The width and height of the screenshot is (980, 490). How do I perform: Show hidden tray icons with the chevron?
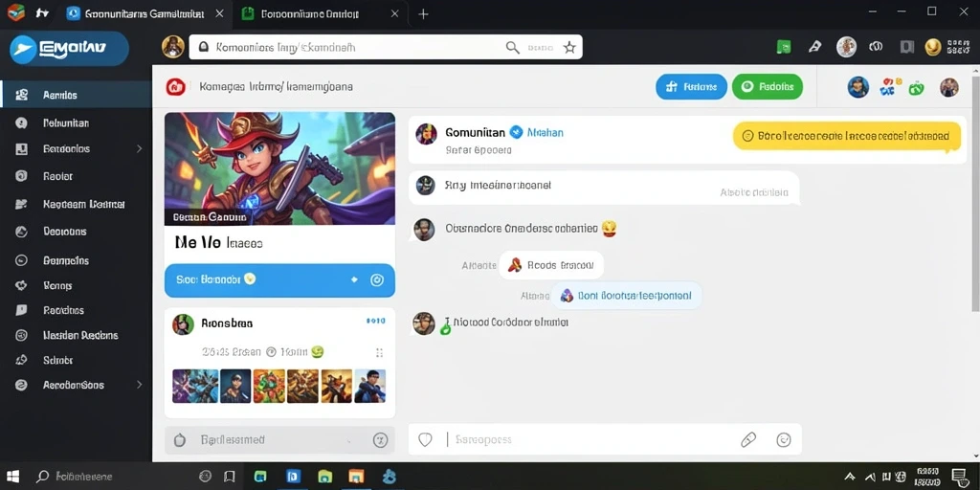click(850, 477)
